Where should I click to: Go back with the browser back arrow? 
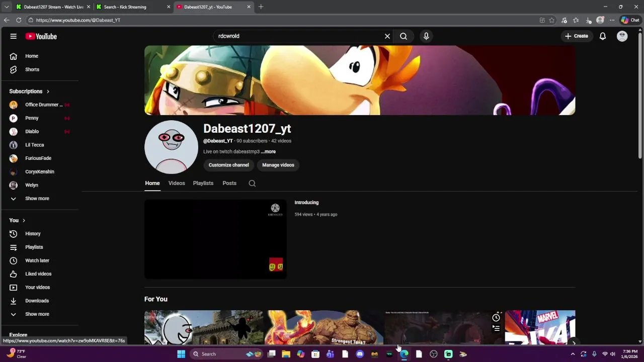point(7,20)
